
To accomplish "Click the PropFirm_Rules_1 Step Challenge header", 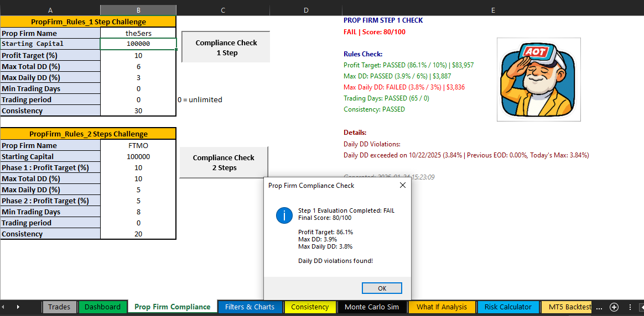I will pyautogui.click(x=89, y=22).
